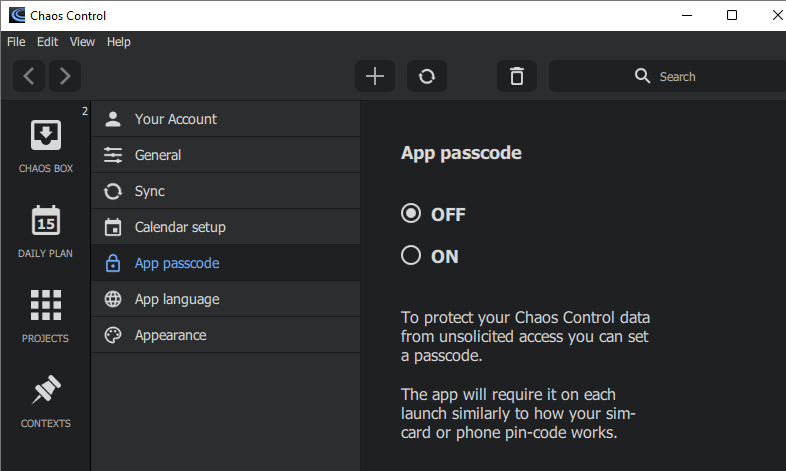Select App language settings row

pos(226,299)
